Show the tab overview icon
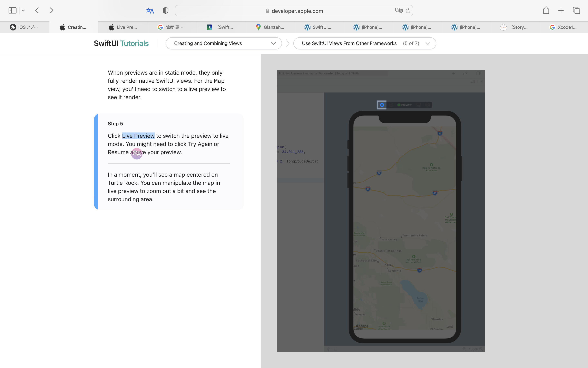The height and width of the screenshot is (368, 588). [x=576, y=10]
